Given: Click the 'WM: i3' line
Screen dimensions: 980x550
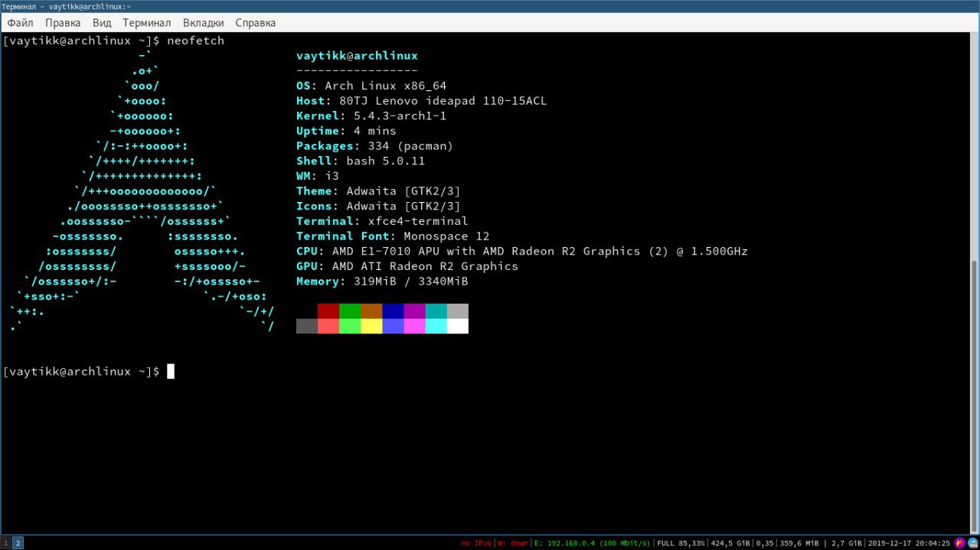Looking at the screenshot, I should (x=318, y=176).
